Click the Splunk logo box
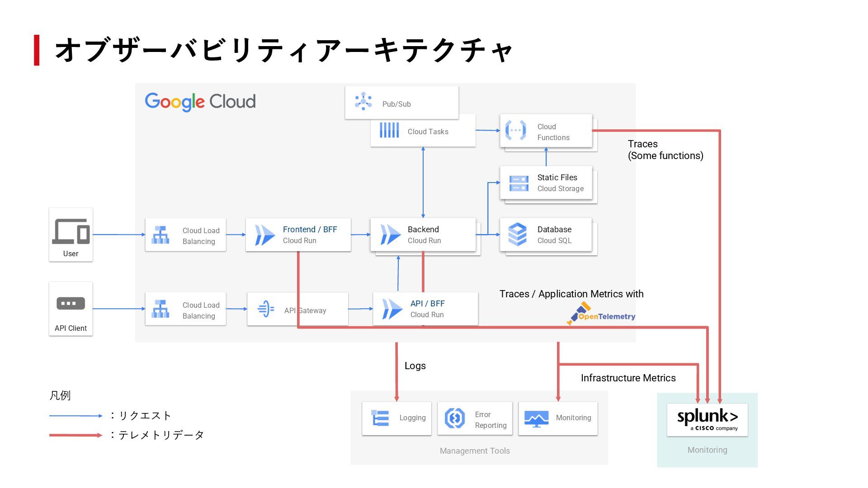This screenshot has width=868, height=488. coord(707,420)
